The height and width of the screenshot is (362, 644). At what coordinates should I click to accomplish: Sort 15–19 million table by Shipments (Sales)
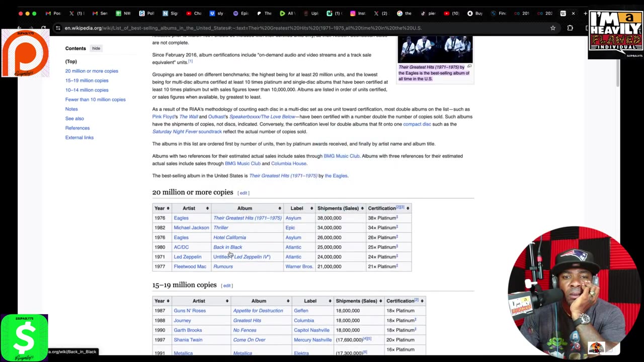coord(359,301)
